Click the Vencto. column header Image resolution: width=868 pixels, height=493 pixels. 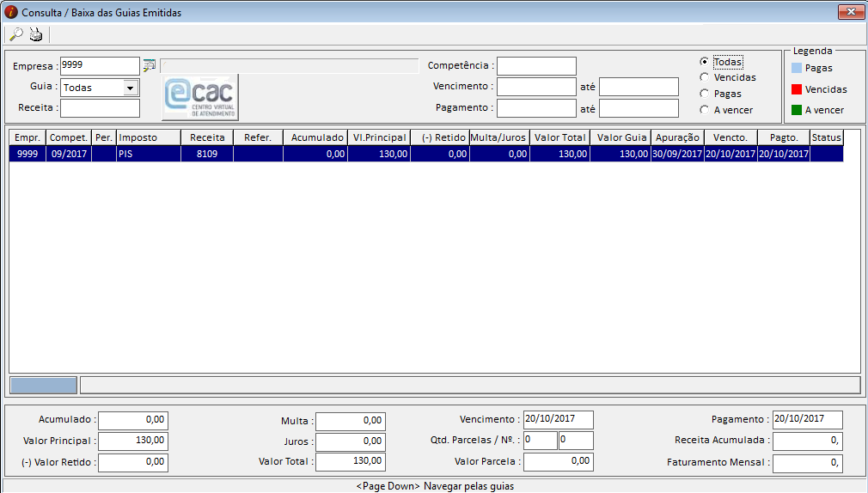[x=730, y=137]
